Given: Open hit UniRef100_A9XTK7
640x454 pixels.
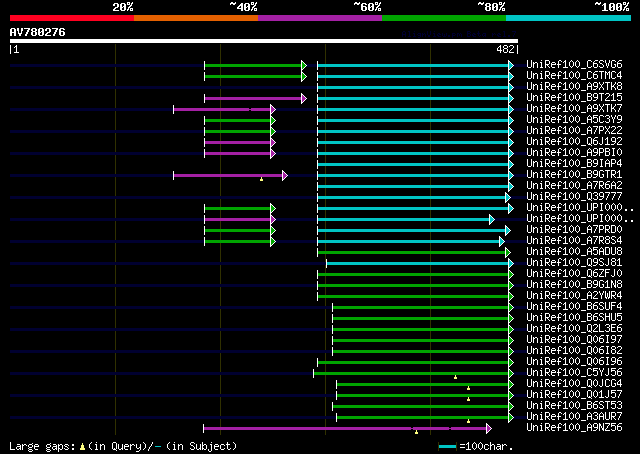Looking at the screenshot, I should click(574, 109).
